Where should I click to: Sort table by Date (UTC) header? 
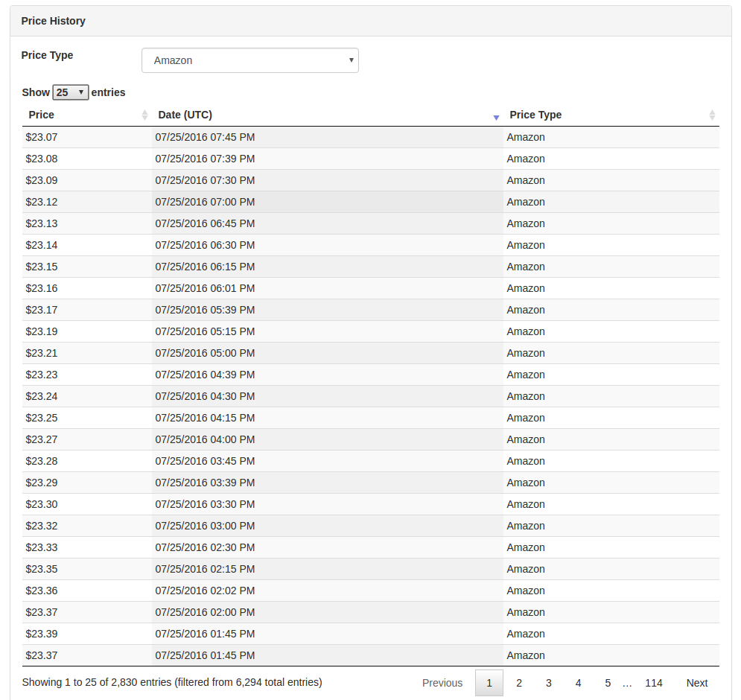(x=185, y=115)
